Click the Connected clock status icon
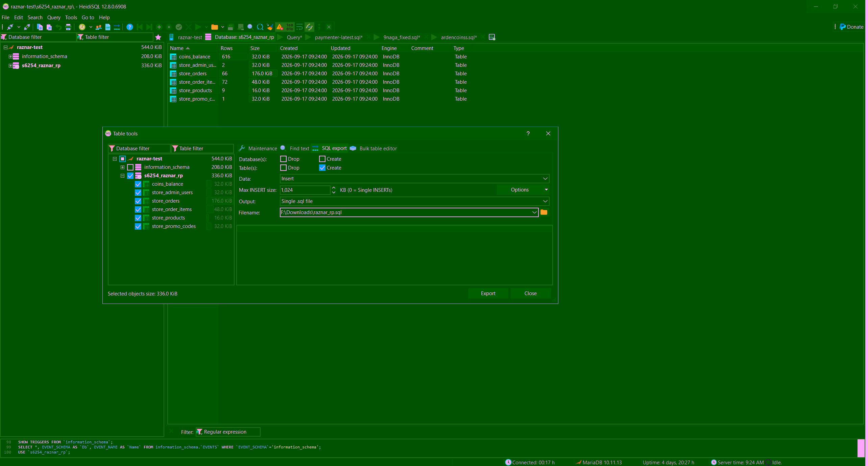The height and width of the screenshot is (466, 868). tap(508, 463)
